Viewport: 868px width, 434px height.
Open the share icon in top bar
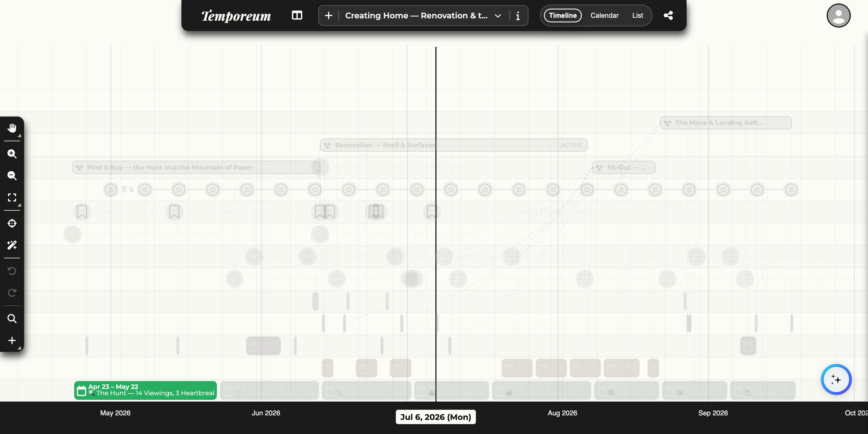[668, 15]
